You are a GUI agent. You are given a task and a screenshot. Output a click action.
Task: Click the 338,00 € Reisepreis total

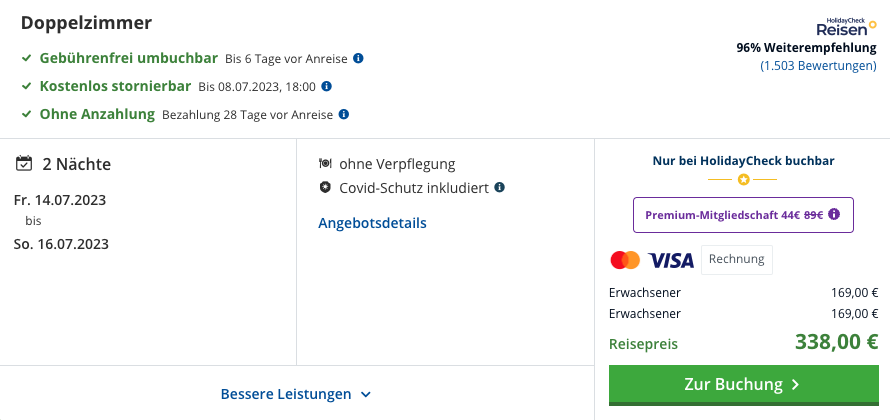837,342
